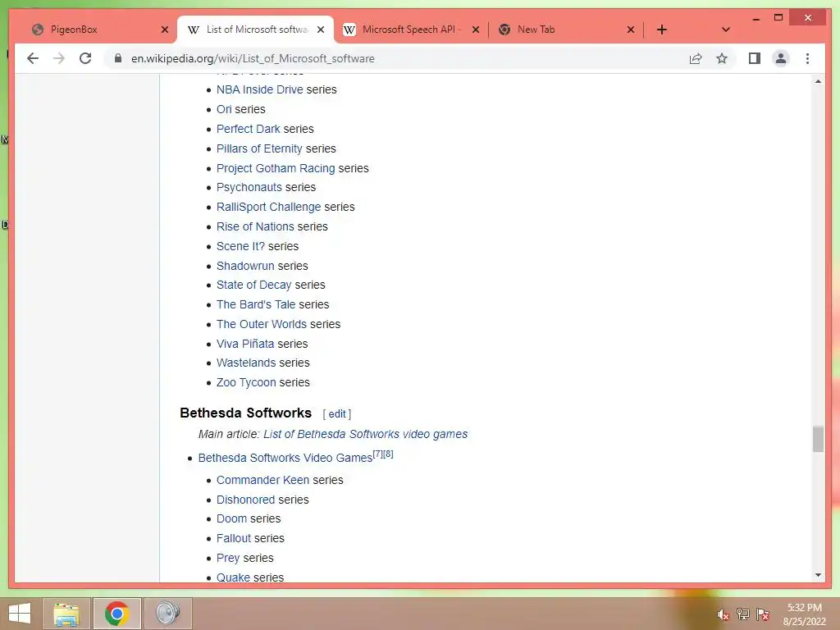This screenshot has width=840, height=630.
Task: Open the Zoo Tycoon link
Action: pyautogui.click(x=246, y=382)
